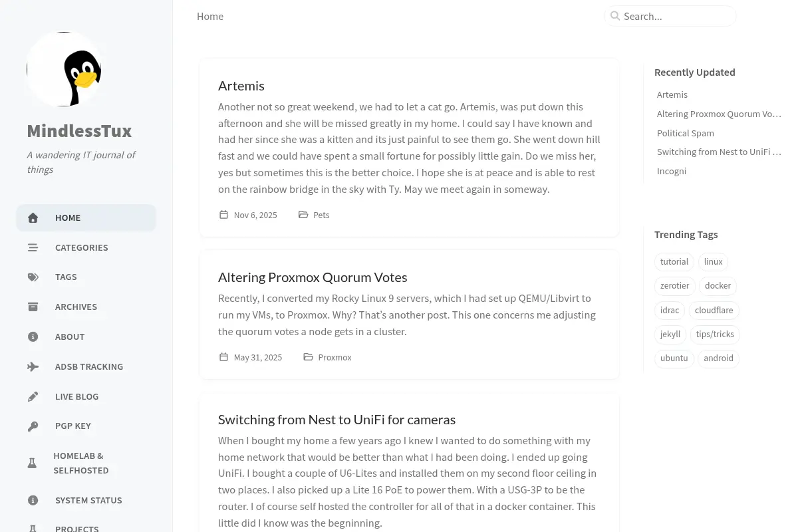The image size is (798, 532).
Task: Select the zerotier trending tag
Action: click(674, 286)
